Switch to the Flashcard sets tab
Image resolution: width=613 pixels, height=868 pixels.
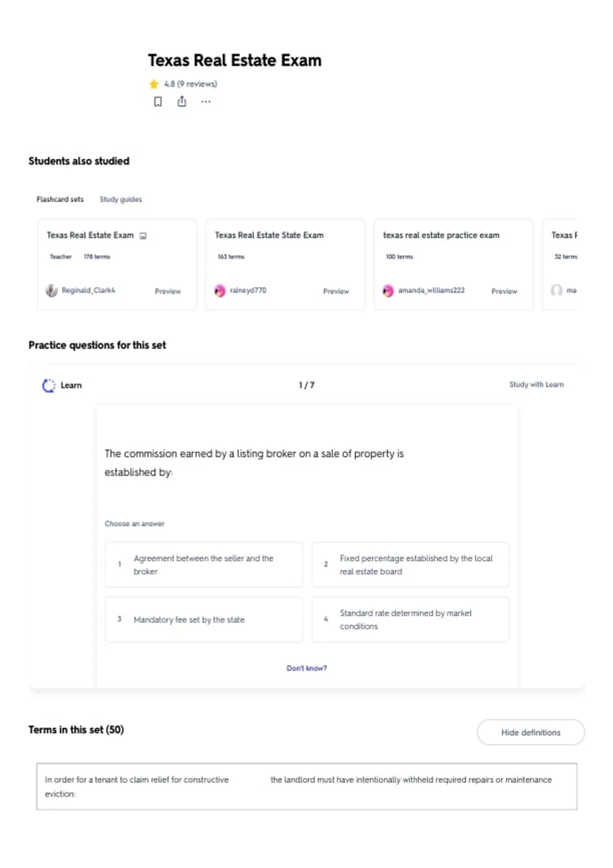[60, 199]
